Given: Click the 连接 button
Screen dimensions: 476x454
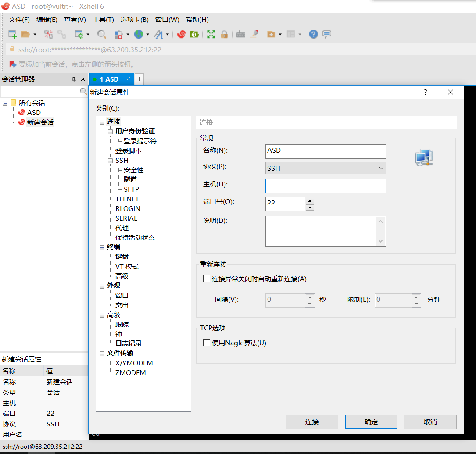Looking at the screenshot, I should (x=312, y=422).
